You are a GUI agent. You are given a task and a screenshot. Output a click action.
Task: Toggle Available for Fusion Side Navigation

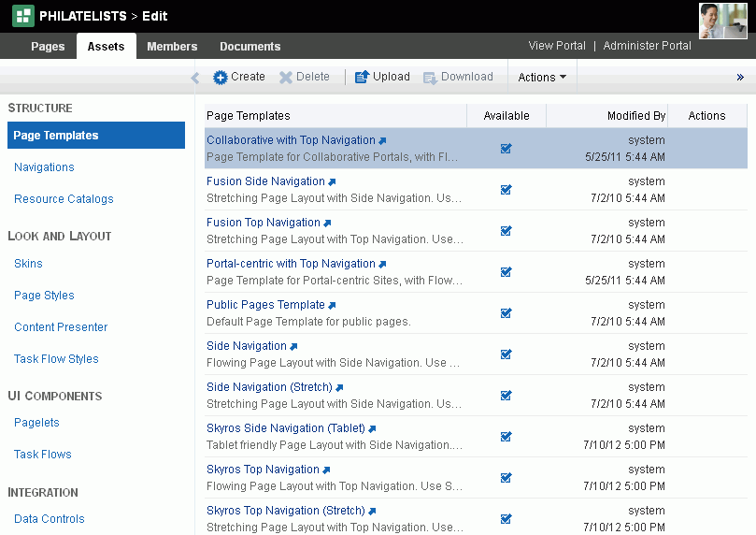point(506,190)
